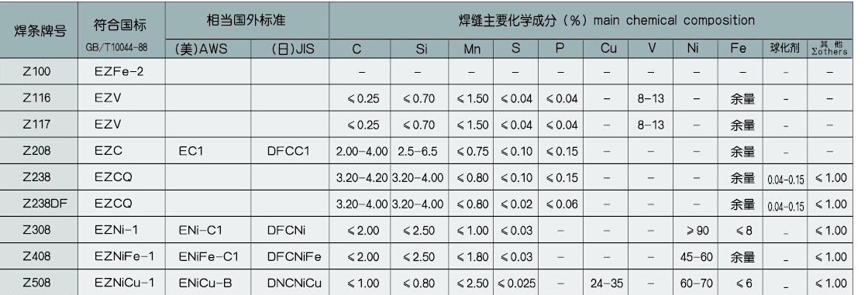Select the 2.00-4.00 carbon value for Z208
Image resolution: width=868 pixels, height=295 pixels.
coord(360,151)
